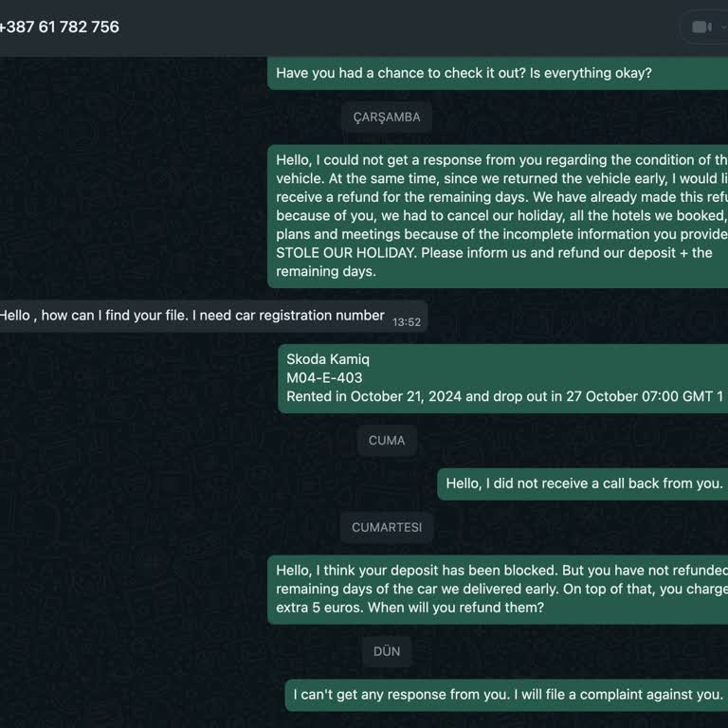Click the M04-E-403 registration number text
This screenshot has width=728, height=728.
[x=324, y=377]
